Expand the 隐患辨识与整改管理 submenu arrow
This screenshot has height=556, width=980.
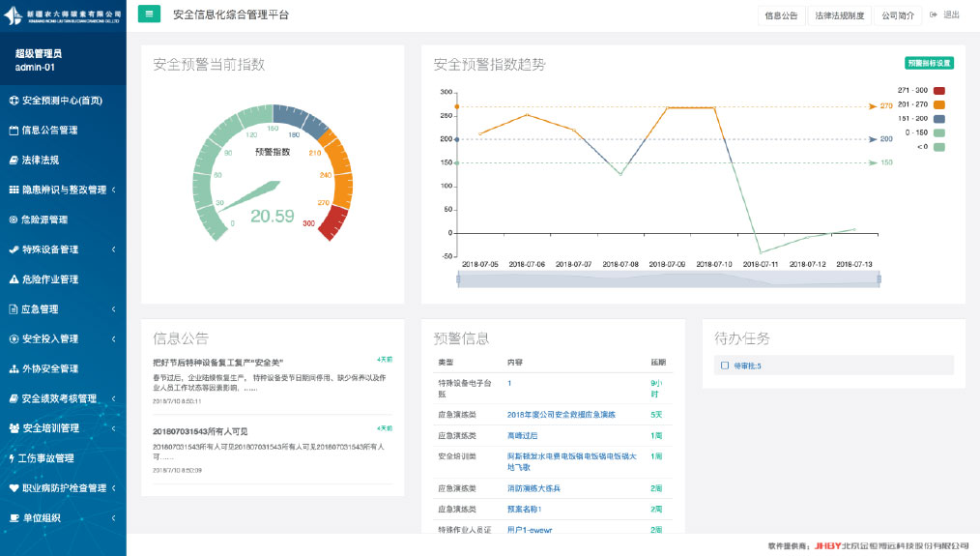(114, 190)
